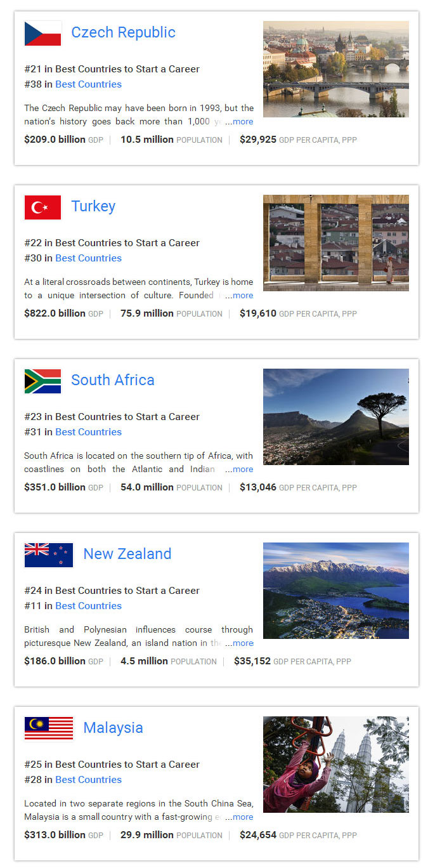Expand Malaysia description with more link
The image size is (435, 868).
coord(242,817)
